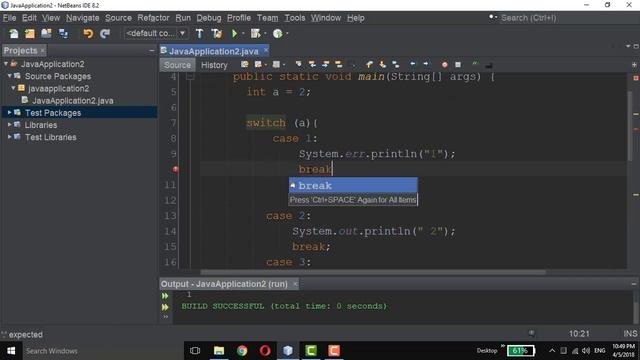Viewport: 640px width, 360px height.
Task: Click the upper re-run arrows in Output
Action: [165, 296]
